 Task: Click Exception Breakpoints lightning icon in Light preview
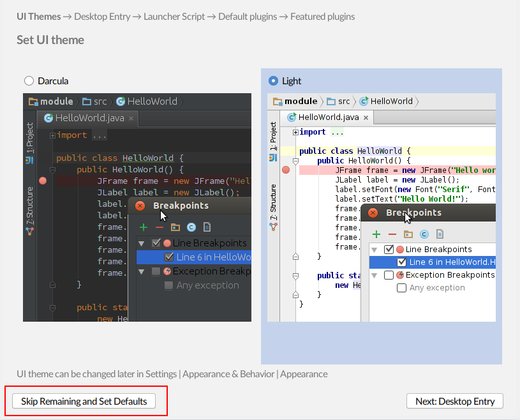(x=400, y=275)
